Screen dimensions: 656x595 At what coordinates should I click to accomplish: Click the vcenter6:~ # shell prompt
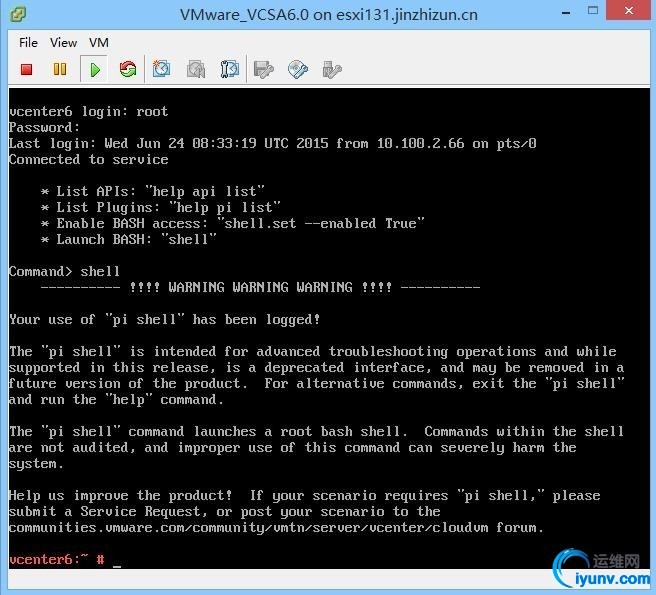(57, 559)
